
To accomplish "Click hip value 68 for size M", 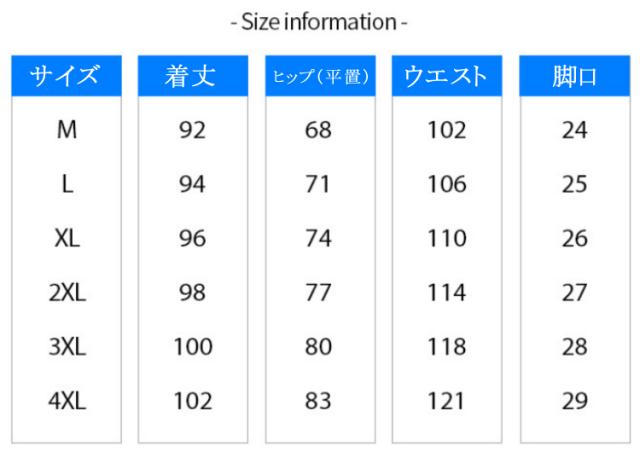I will point(319,130).
